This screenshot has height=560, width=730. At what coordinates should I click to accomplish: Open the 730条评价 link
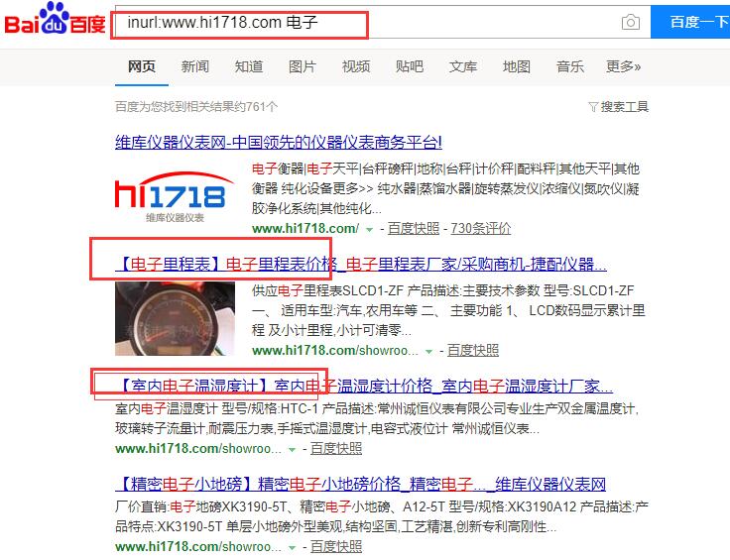[480, 228]
